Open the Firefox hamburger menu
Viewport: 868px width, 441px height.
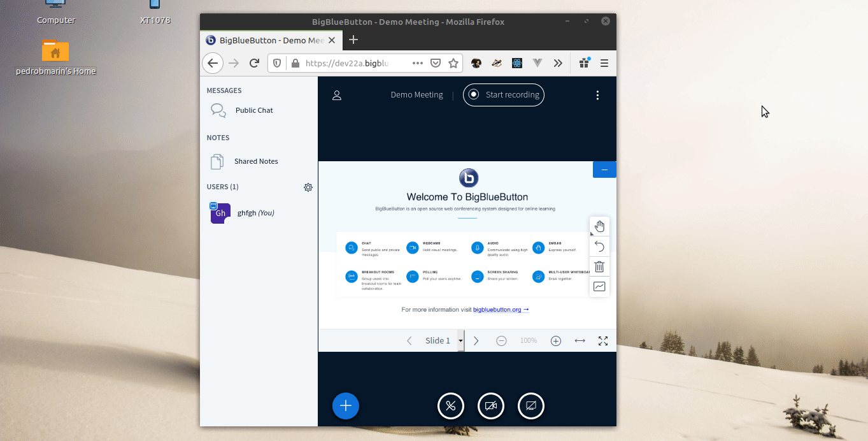604,63
